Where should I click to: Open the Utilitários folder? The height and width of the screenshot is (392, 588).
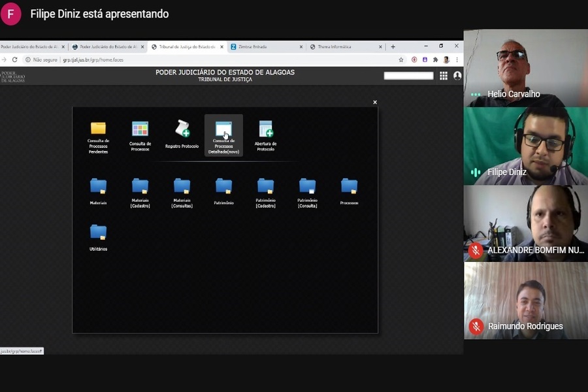click(x=98, y=232)
